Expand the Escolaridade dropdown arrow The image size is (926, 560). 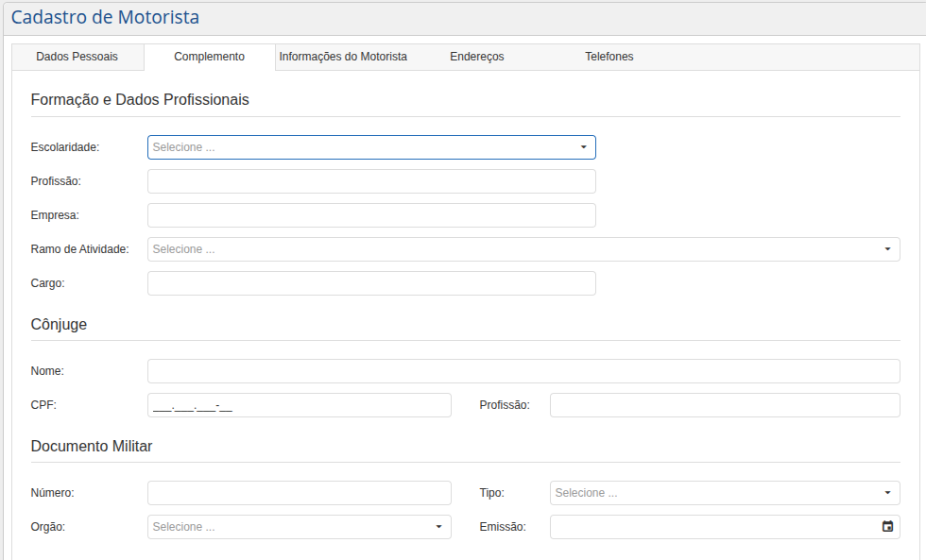[583, 147]
